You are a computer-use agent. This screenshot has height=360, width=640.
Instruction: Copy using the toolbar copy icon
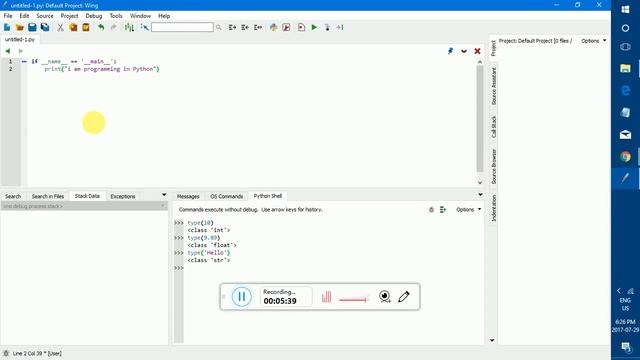73,27
